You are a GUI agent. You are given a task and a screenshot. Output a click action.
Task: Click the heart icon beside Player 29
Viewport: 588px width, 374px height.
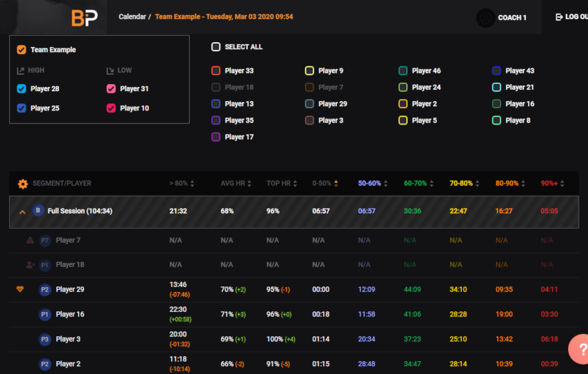pos(20,289)
